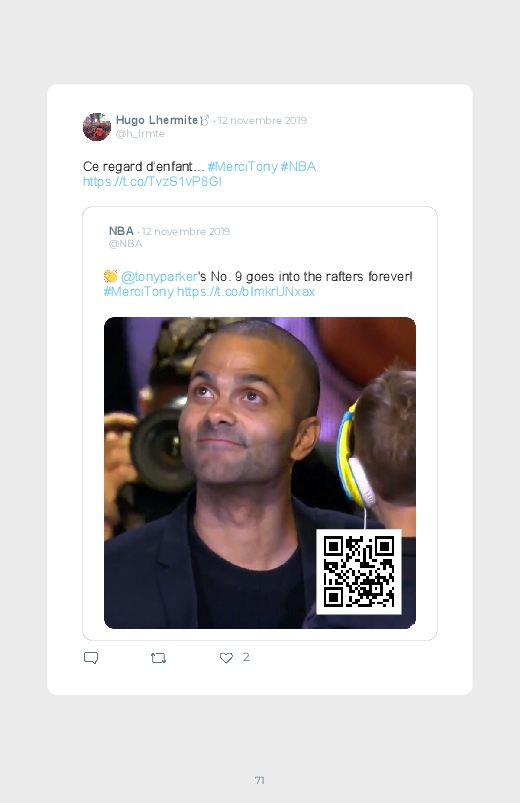Screen dimensions: 520x803
Task: Click the male symbol beside Hugo Lhermite
Action: 205,120
